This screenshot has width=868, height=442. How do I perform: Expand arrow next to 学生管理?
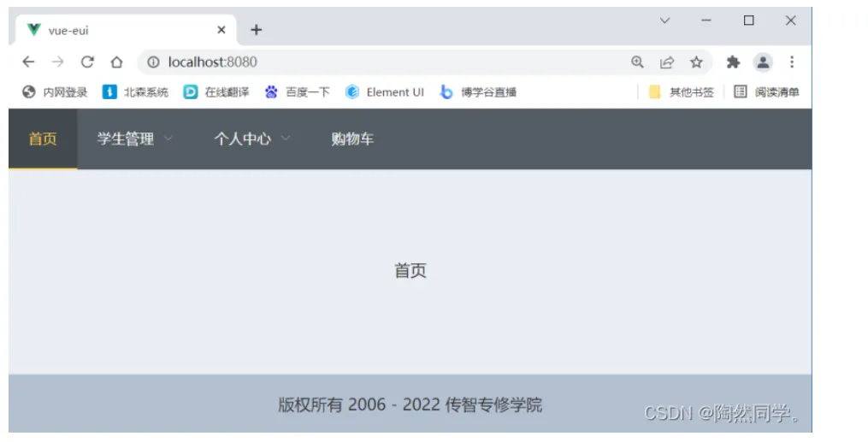[168, 138]
